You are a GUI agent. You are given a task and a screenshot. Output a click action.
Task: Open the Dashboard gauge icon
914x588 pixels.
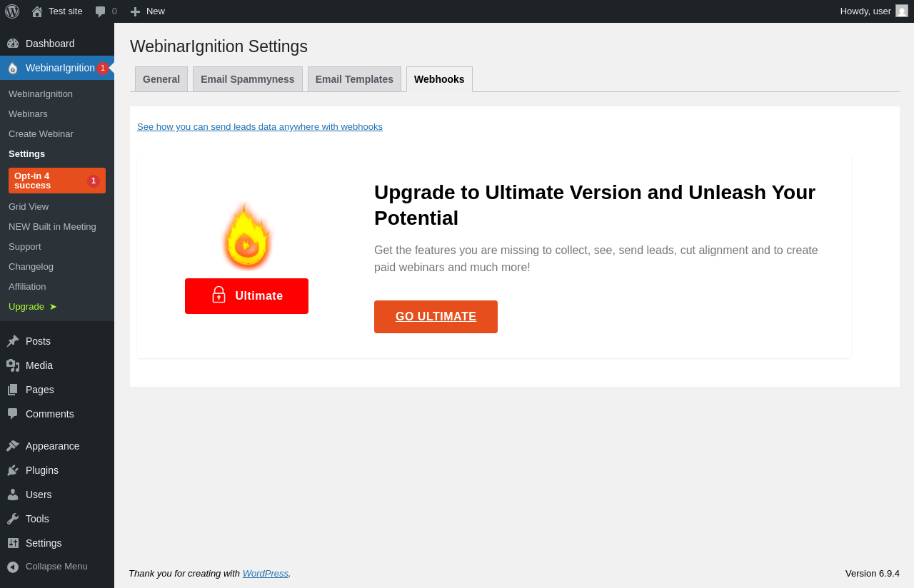click(x=13, y=44)
